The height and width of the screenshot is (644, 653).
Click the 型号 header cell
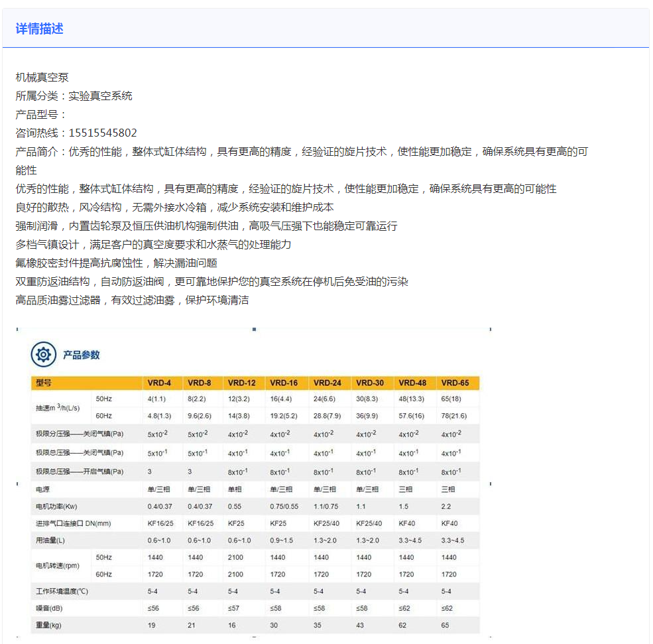[44, 383]
